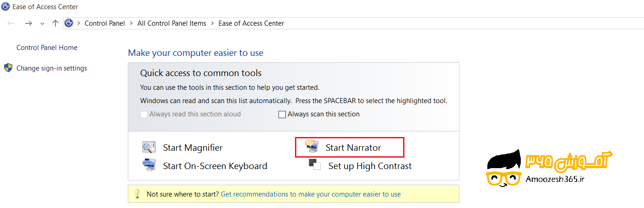644x208 pixels.
Task: Click the shield icon beside Change sign-in settings
Action: [x=8, y=68]
